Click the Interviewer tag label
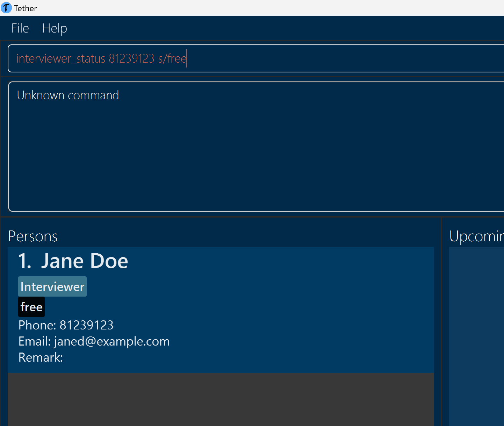This screenshot has height=426, width=504. pyautogui.click(x=52, y=286)
